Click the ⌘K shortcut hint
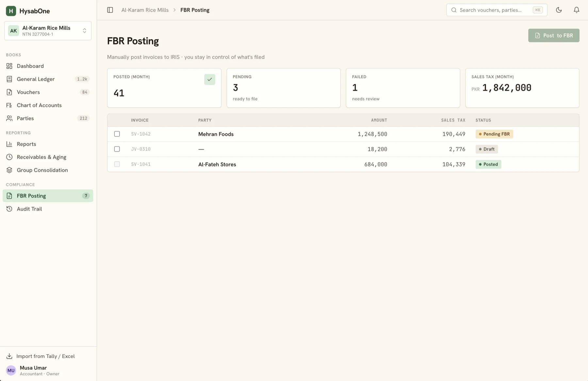This screenshot has height=381, width=588. tap(537, 10)
